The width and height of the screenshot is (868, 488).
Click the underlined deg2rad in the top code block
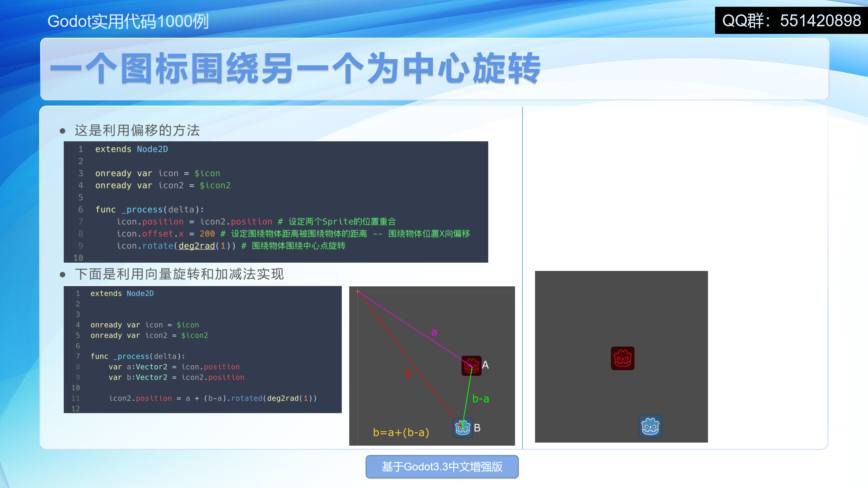[197, 246]
